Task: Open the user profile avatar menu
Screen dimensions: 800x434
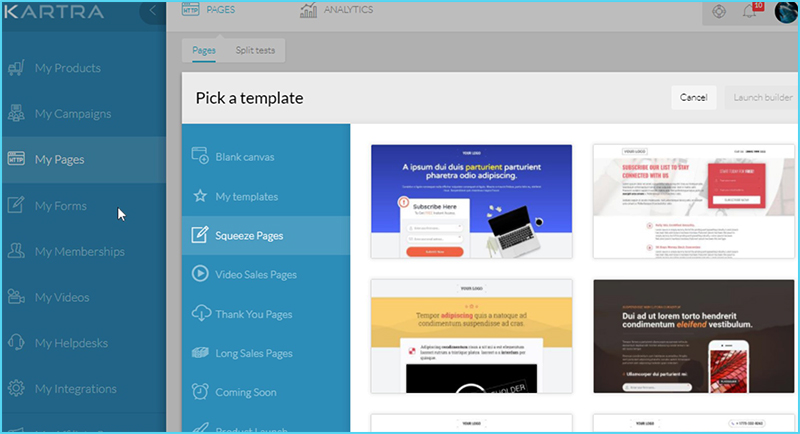Action: (784, 11)
